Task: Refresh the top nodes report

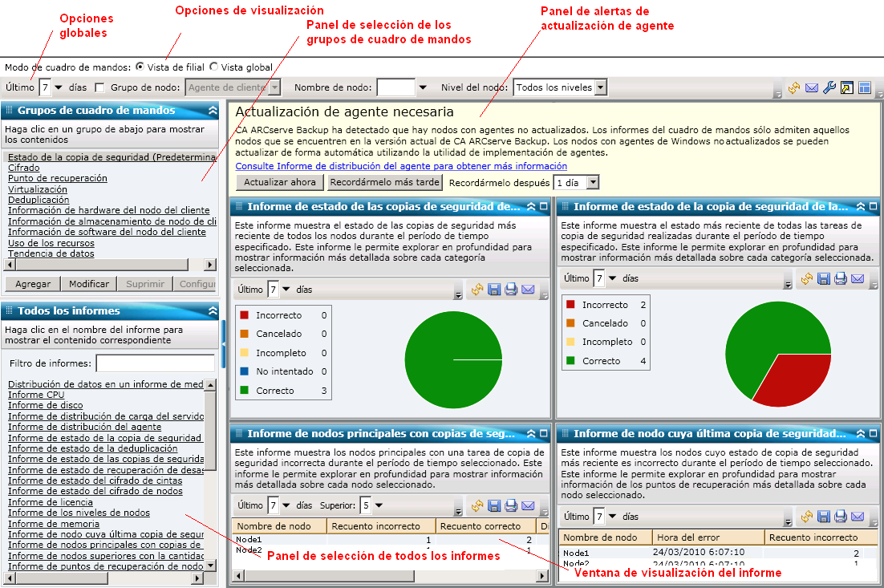Action: [477, 505]
